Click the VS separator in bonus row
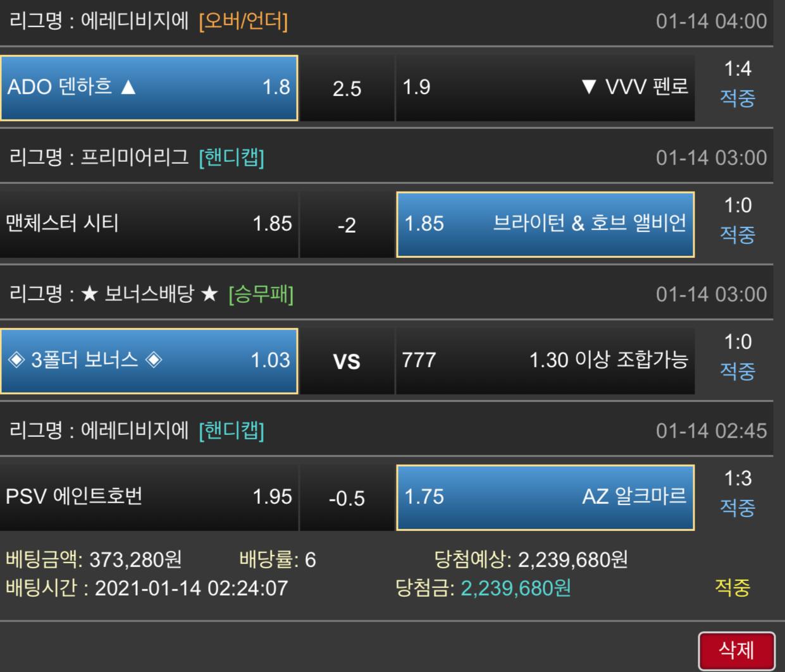Screen dimensions: 785x672 347,362
